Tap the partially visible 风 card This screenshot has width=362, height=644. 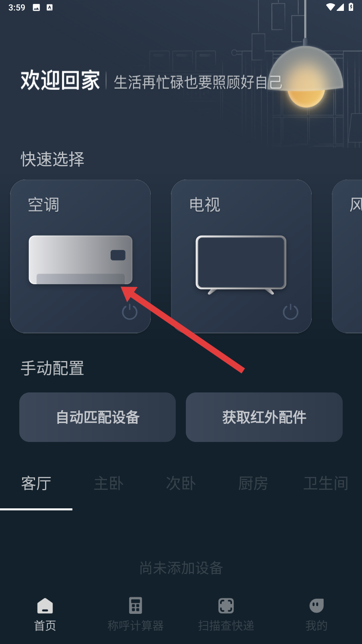click(347, 256)
